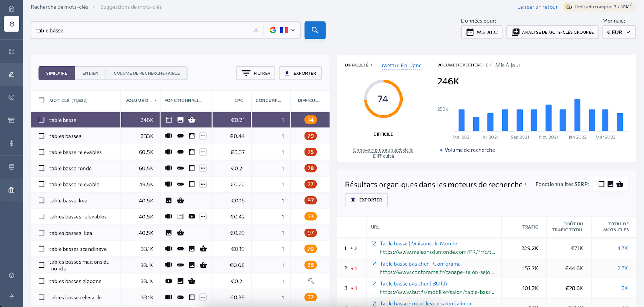Click the video icon in tables basses gigogne row

tap(169, 281)
